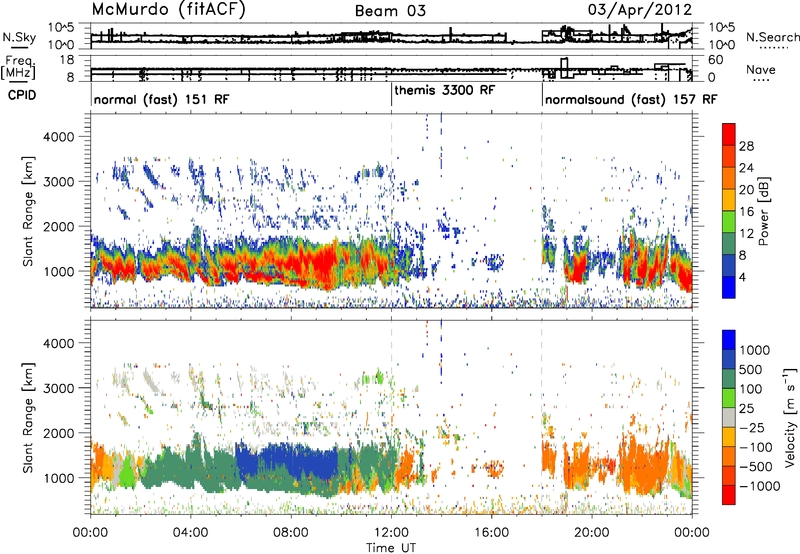The width and height of the screenshot is (800, 554).
Task: Click the N.Sky axis label
Action: [x=19, y=37]
